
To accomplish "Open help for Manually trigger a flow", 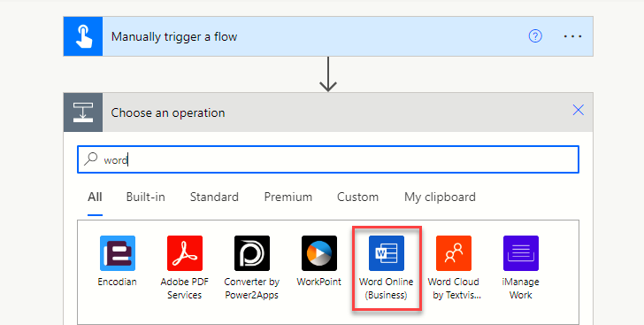I will click(x=535, y=36).
